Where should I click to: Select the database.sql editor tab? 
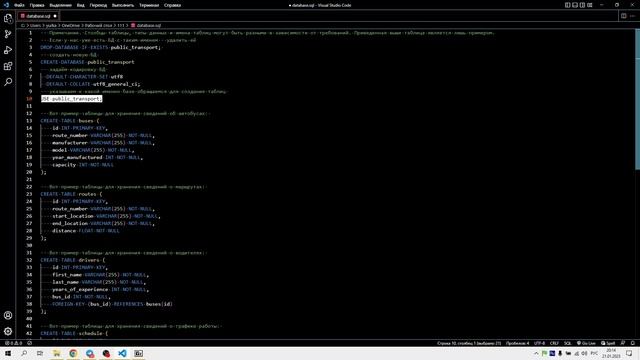tap(38, 16)
